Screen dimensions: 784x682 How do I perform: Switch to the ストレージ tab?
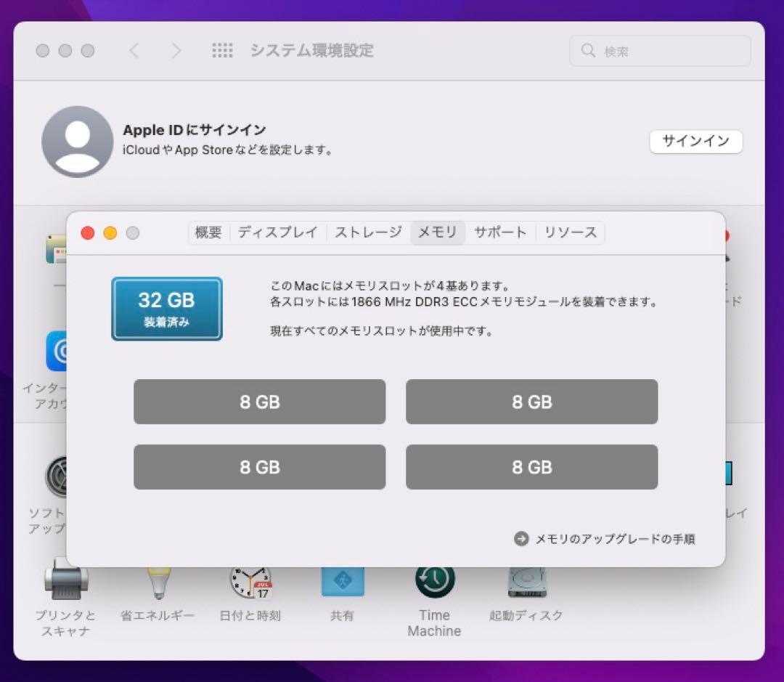(369, 232)
